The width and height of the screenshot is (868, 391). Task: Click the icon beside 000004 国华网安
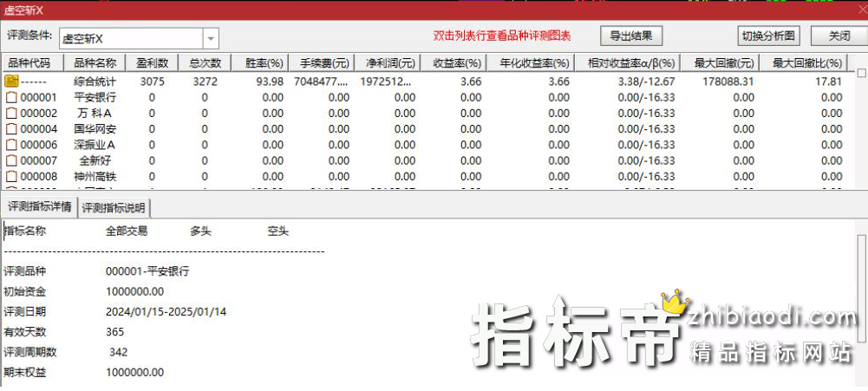point(11,129)
